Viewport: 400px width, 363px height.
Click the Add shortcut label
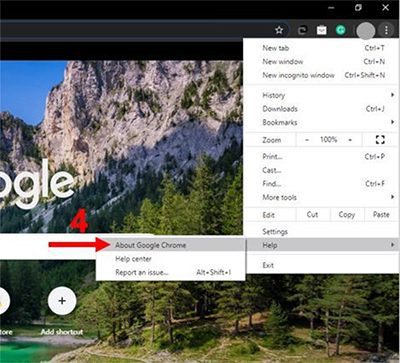pos(62,332)
